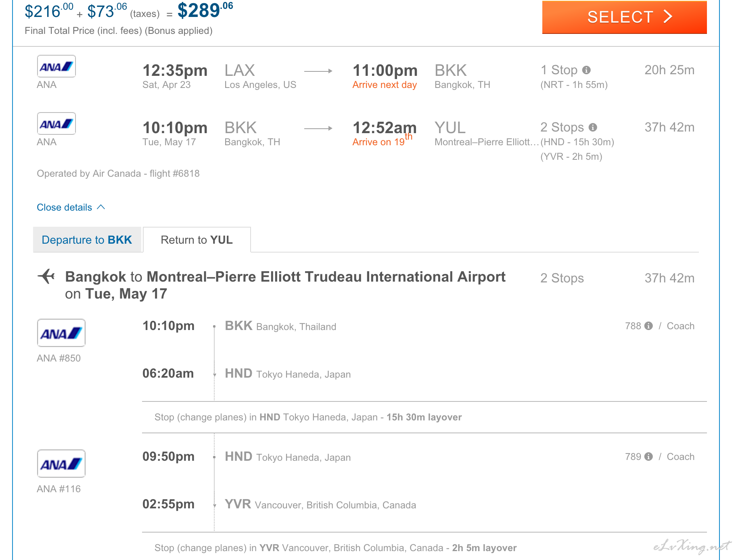Click ANA logo for flight #850
The image size is (736, 560).
(x=61, y=333)
